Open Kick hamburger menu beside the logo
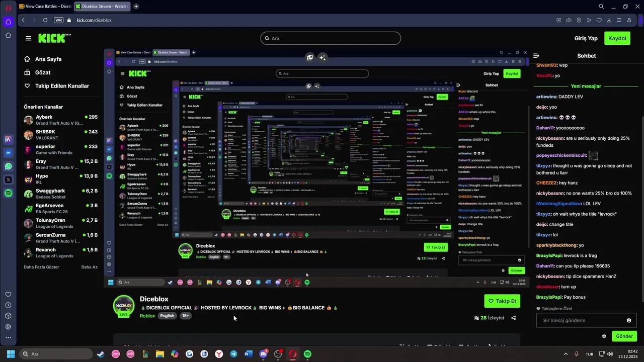Screen dimensions: 644x362 28,38
